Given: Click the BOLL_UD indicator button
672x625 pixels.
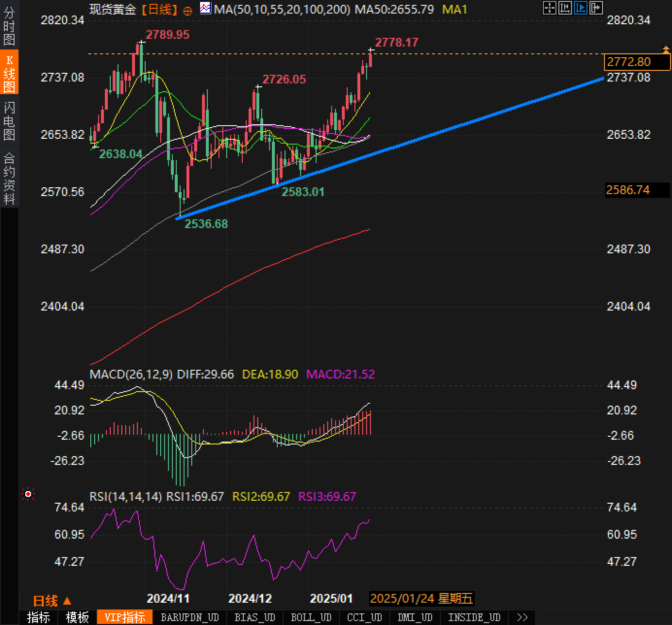Looking at the screenshot, I should [311, 617].
